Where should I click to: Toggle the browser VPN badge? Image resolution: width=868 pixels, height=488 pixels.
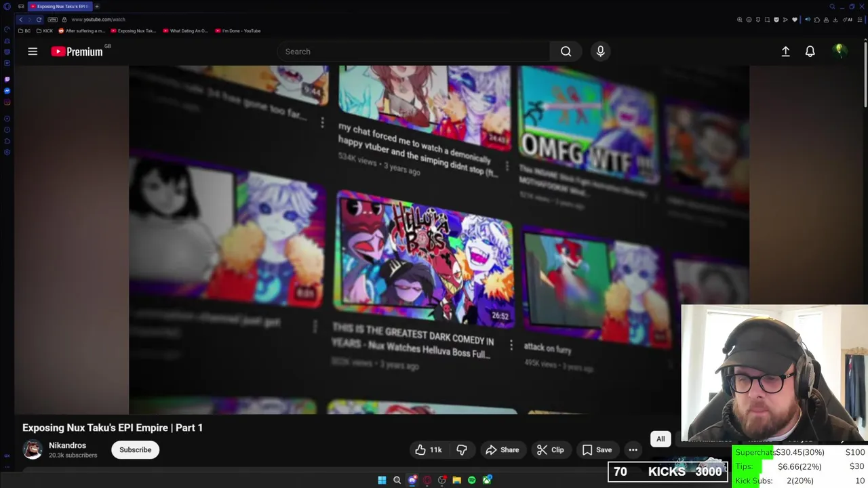[53, 20]
